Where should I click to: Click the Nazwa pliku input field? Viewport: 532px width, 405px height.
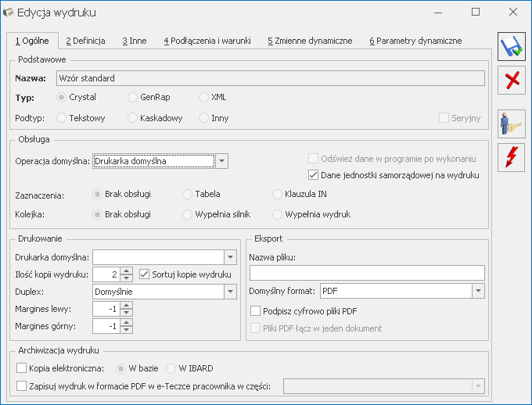(x=366, y=273)
